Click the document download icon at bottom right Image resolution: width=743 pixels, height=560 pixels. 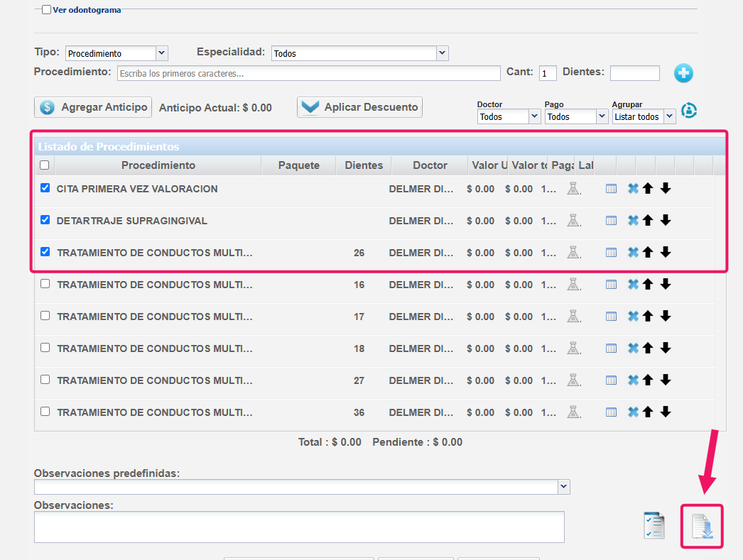(x=702, y=526)
